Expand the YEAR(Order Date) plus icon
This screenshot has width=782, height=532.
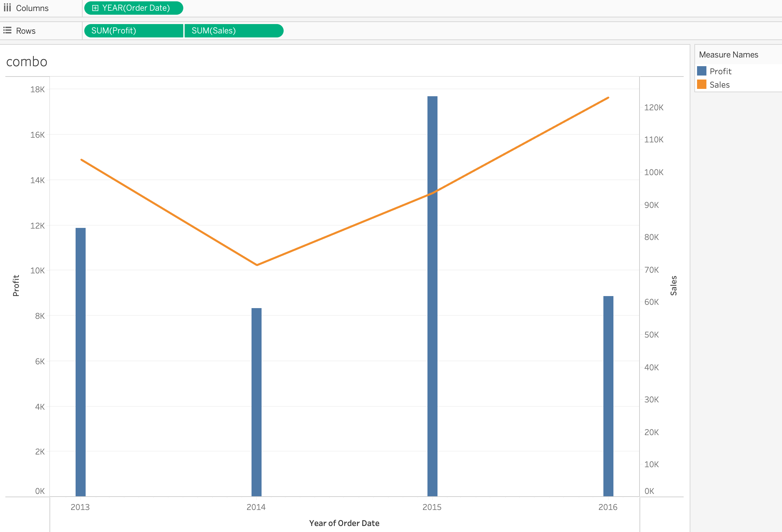click(x=95, y=8)
